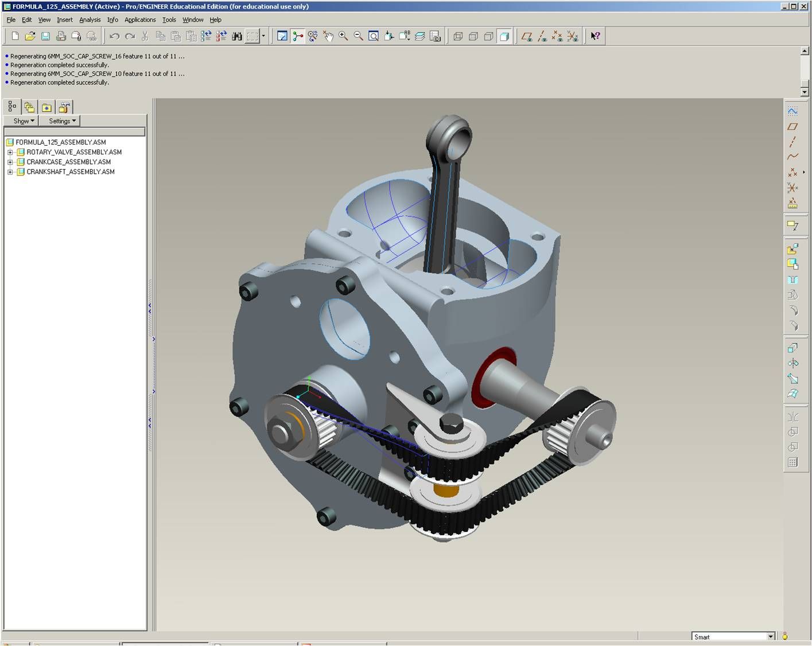Select the Datum Curve tool
This screenshot has height=646, width=812.
[x=792, y=157]
